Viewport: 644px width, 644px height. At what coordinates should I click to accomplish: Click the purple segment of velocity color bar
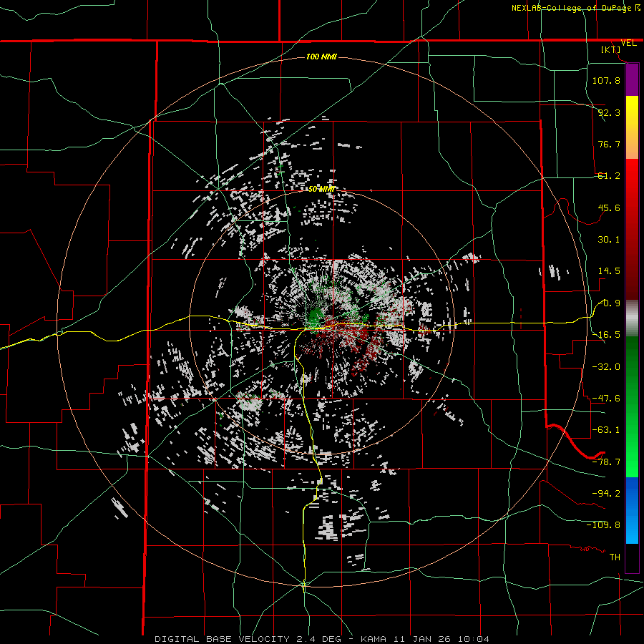click(632, 79)
